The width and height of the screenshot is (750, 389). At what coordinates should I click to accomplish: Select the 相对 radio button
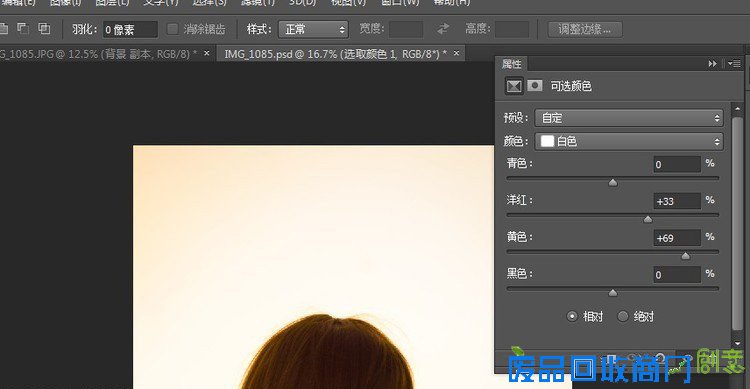point(572,316)
